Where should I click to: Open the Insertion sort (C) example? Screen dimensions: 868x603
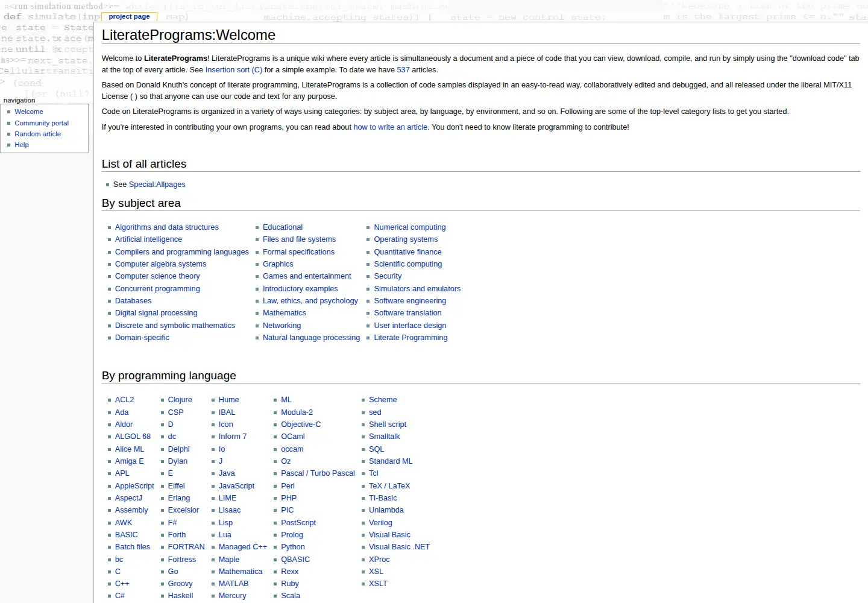coord(234,70)
